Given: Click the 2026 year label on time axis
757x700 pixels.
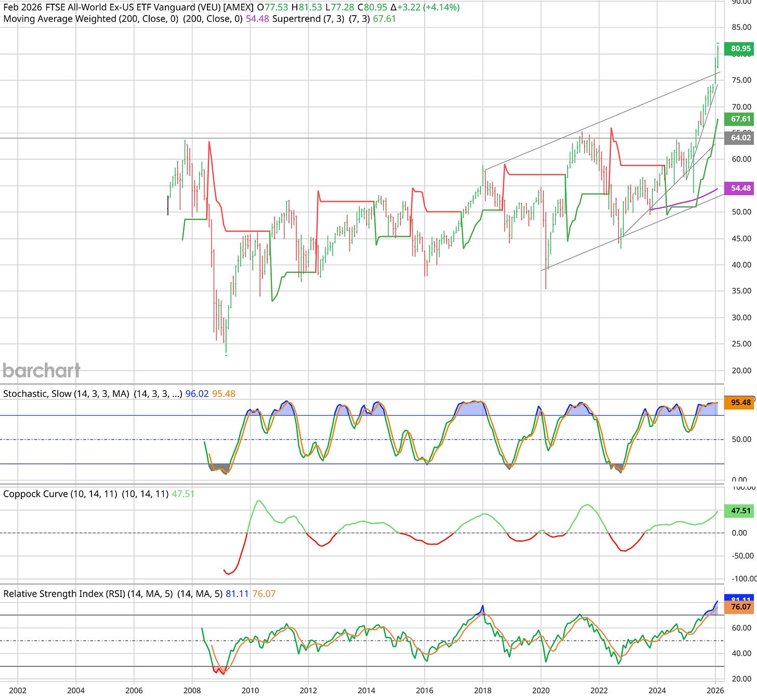Looking at the screenshot, I should point(715,690).
